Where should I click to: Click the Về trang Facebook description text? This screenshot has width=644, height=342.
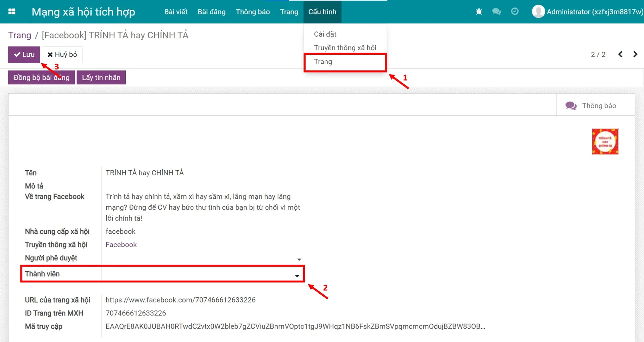click(x=203, y=207)
